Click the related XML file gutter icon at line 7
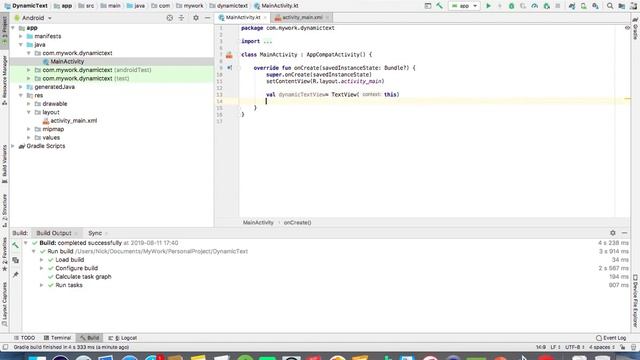The image size is (640, 360). point(229,55)
